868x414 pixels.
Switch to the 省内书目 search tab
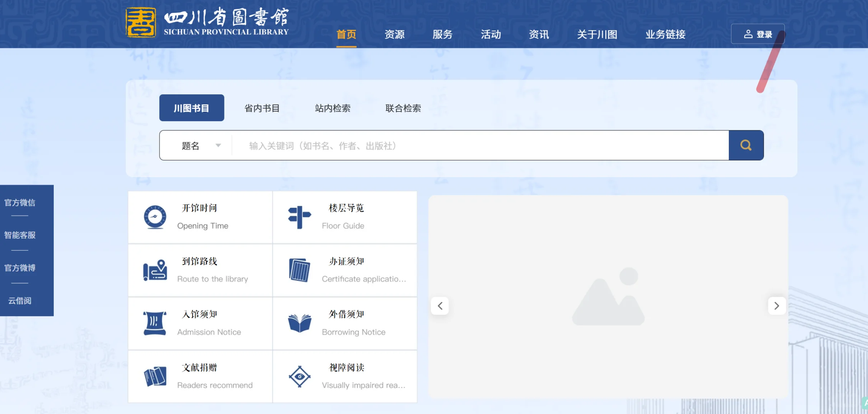pyautogui.click(x=262, y=108)
